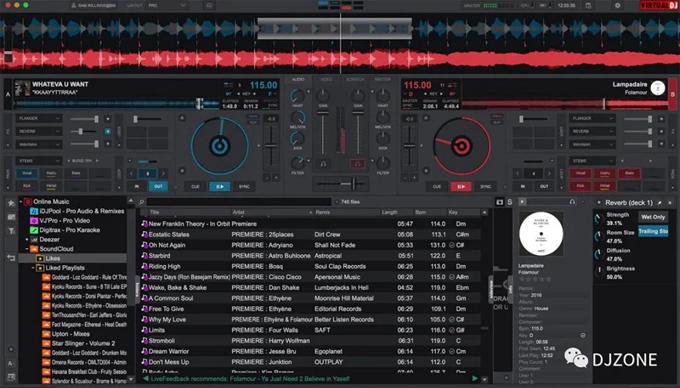Collapse the Online Music tree node

21,202
